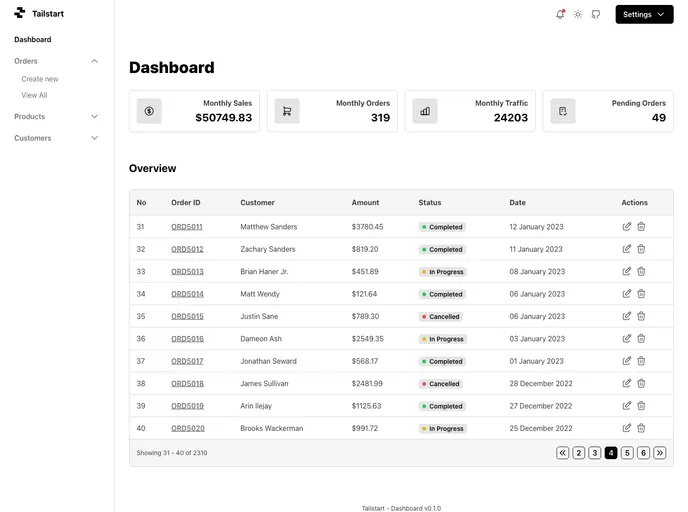Open order link ORD5016

pyautogui.click(x=187, y=339)
